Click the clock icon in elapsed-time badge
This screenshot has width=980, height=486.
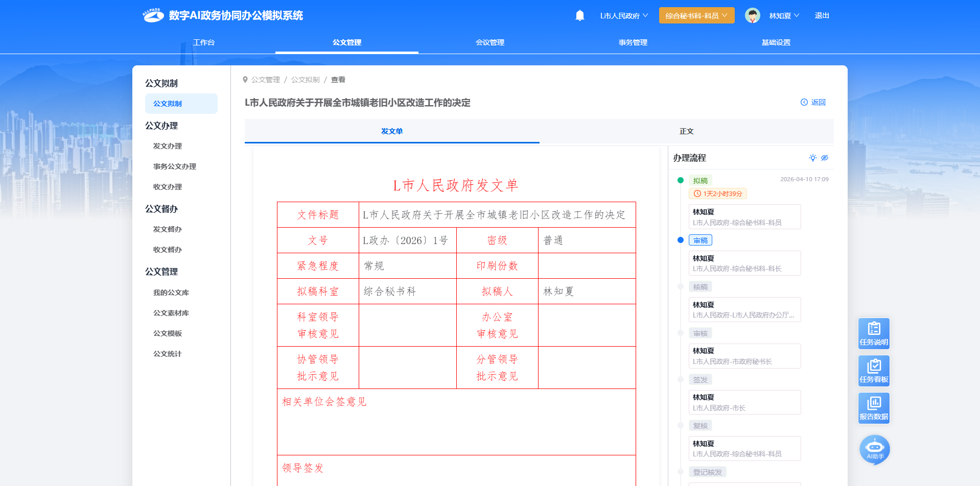click(x=697, y=193)
